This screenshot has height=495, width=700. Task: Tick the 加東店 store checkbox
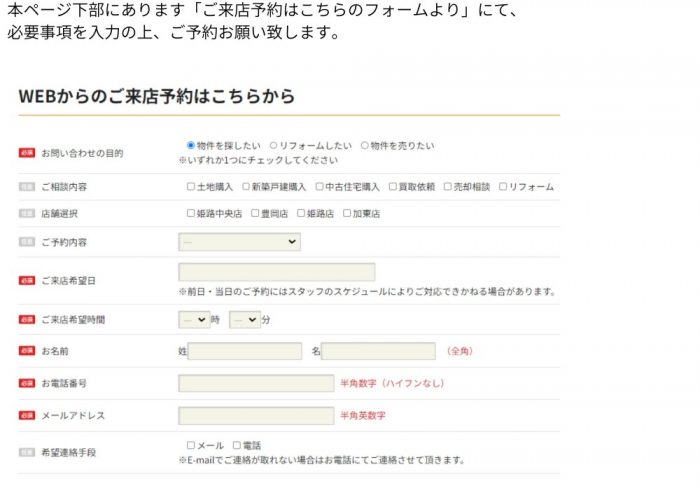click(347, 213)
